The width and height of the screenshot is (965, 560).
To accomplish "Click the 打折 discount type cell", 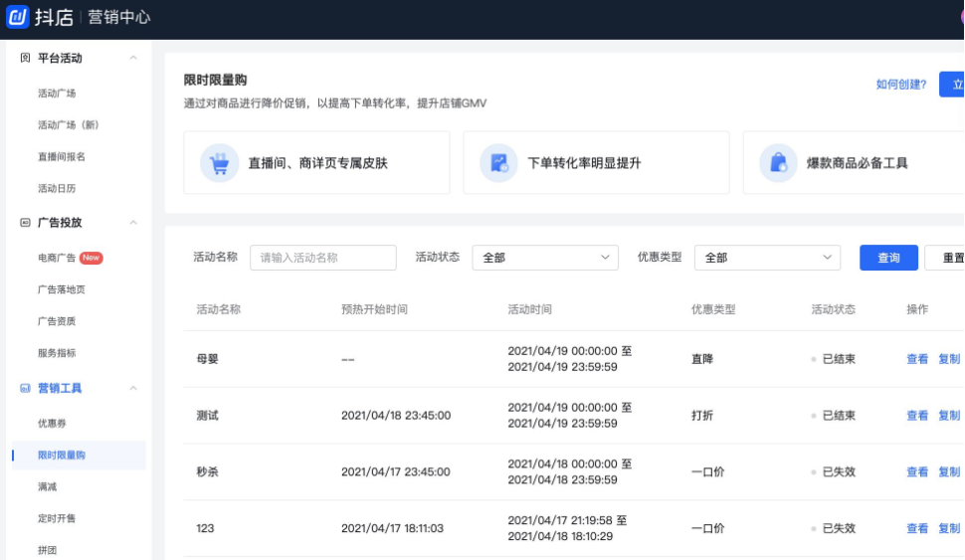I will pos(702,416).
